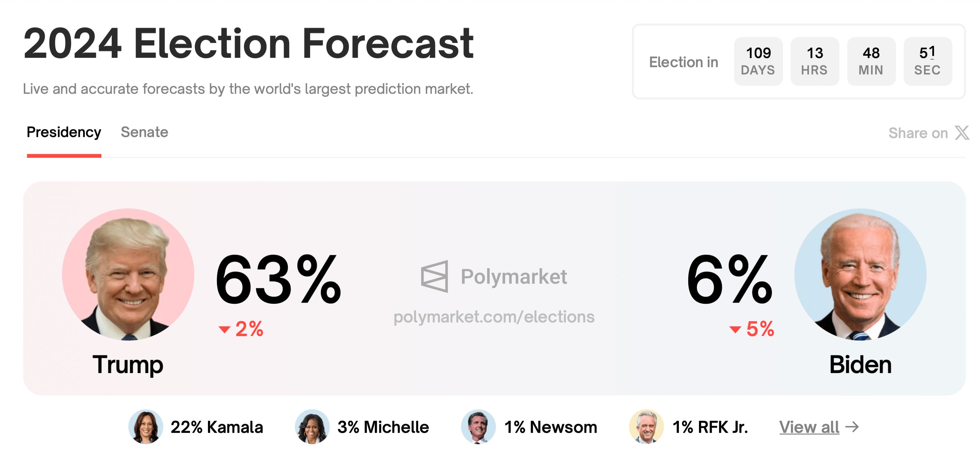The image size is (980, 456).
Task: Click Biden's circular portrait
Action: point(860,274)
